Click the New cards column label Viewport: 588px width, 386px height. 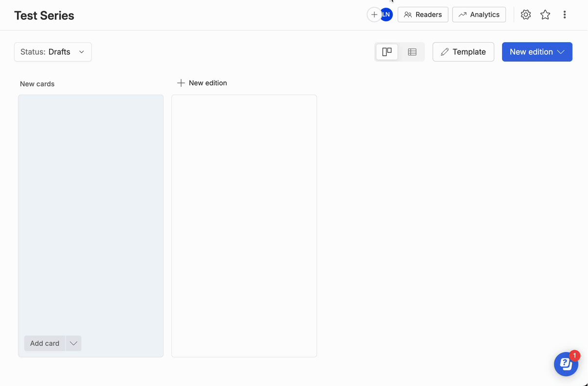(37, 84)
